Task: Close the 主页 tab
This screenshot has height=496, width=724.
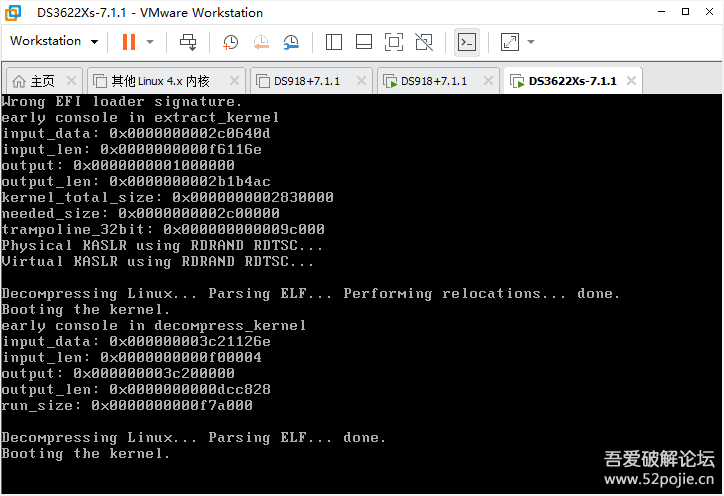Action: pos(71,81)
